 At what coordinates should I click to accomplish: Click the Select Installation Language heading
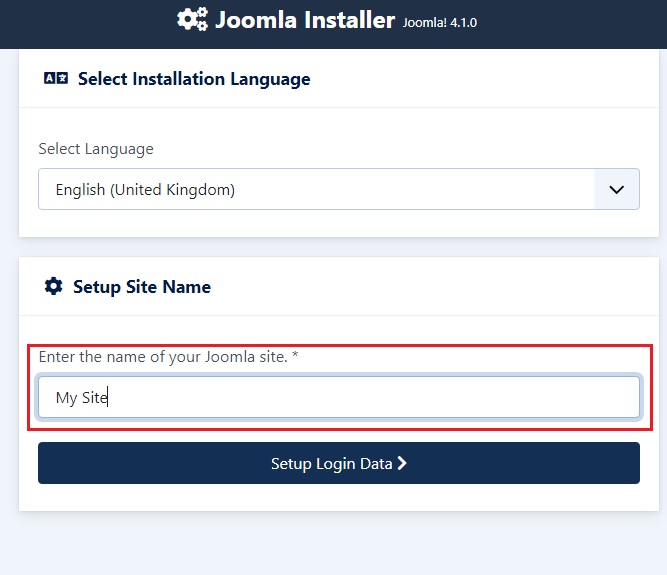click(x=194, y=79)
